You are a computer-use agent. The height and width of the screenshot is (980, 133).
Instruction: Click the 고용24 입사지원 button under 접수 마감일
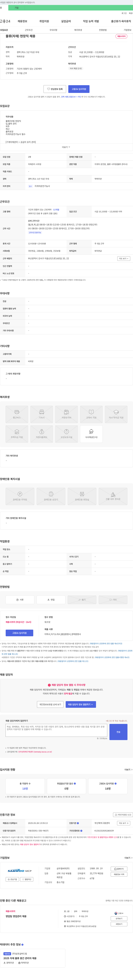20,633
